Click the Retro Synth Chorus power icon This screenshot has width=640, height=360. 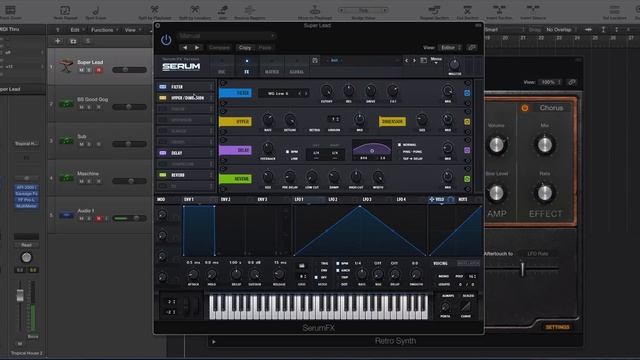point(524,108)
